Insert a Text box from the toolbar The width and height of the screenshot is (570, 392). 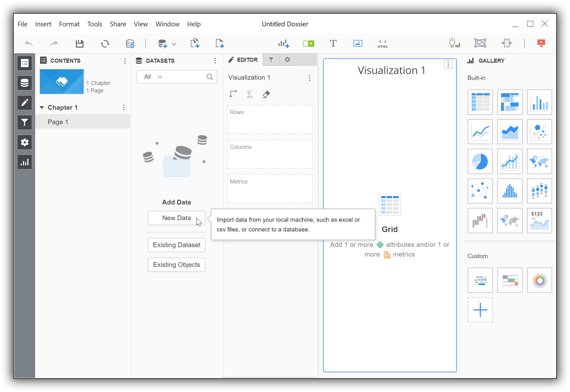(333, 43)
